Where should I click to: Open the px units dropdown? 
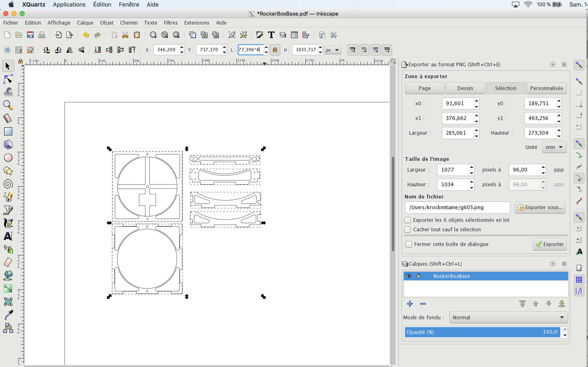(x=332, y=50)
